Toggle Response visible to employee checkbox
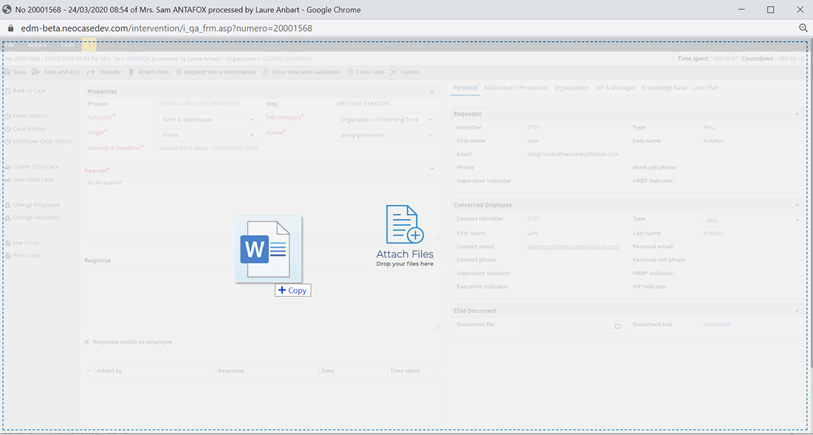Image resolution: width=813 pixels, height=435 pixels. coord(87,342)
